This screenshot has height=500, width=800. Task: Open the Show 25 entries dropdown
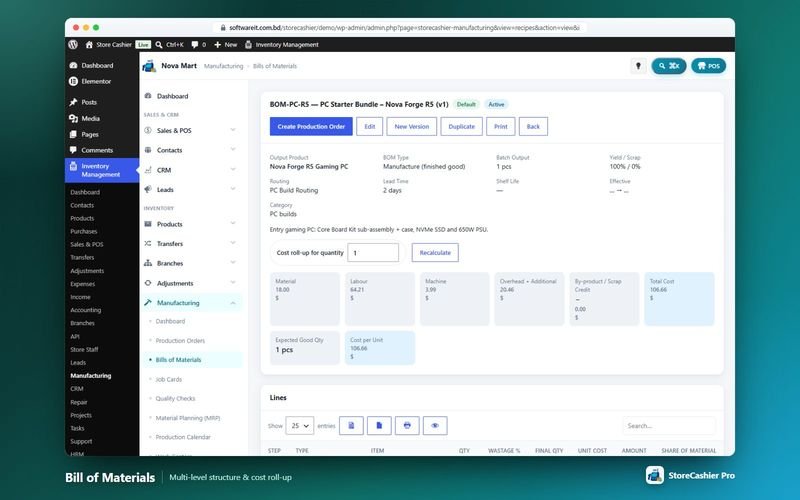[x=299, y=426]
